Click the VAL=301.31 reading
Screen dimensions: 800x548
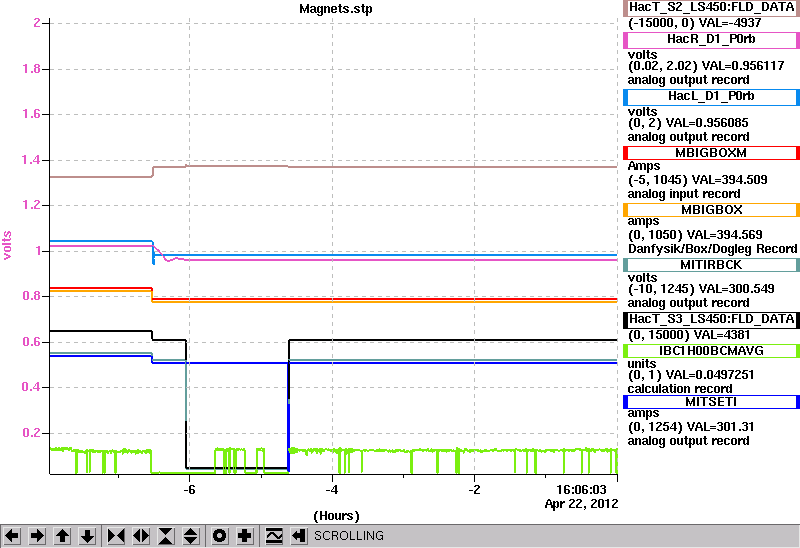point(720,427)
